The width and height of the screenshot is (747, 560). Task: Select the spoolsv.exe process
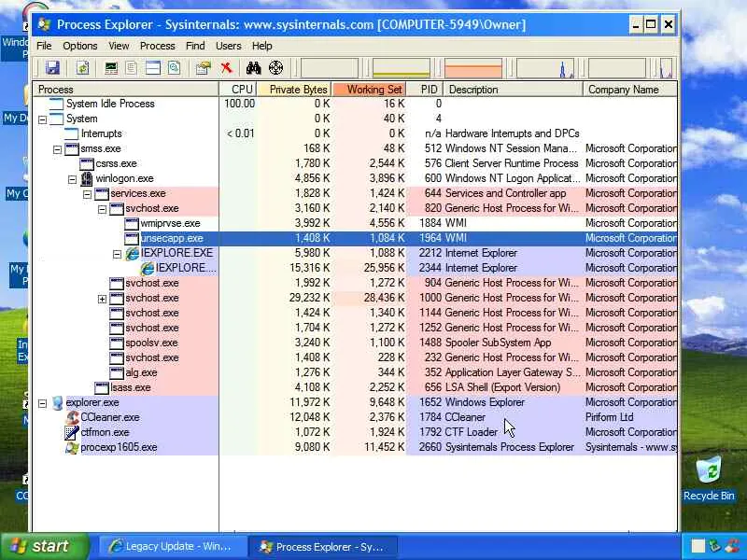355,343
